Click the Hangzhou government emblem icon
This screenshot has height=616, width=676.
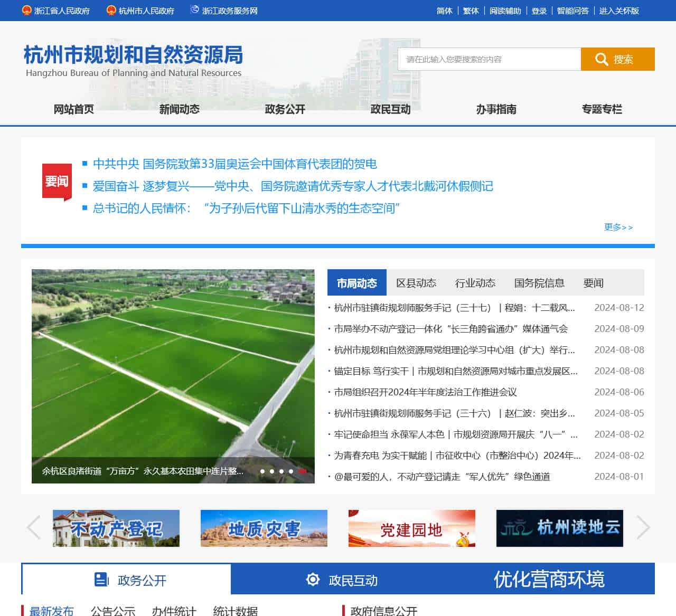click(x=111, y=11)
